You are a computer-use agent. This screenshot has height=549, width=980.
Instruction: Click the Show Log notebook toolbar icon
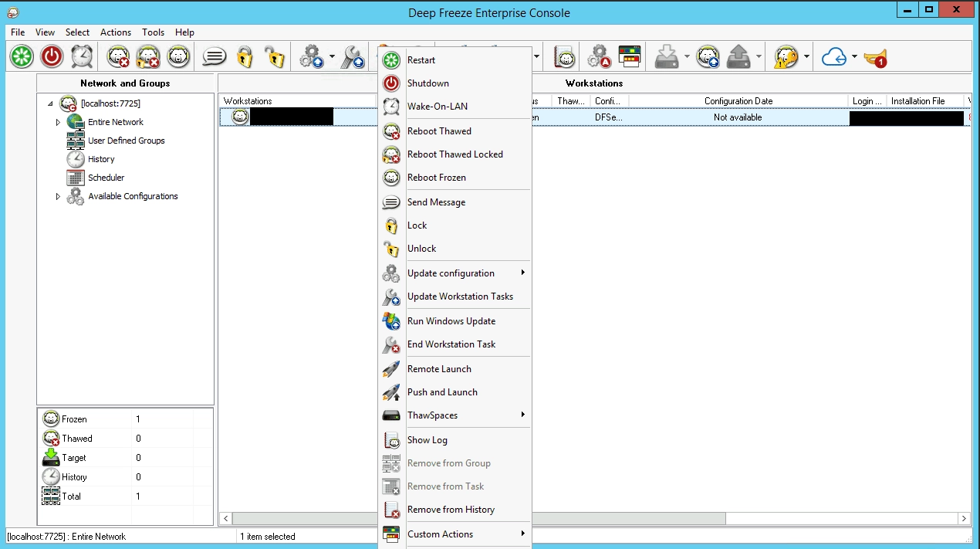(x=565, y=56)
